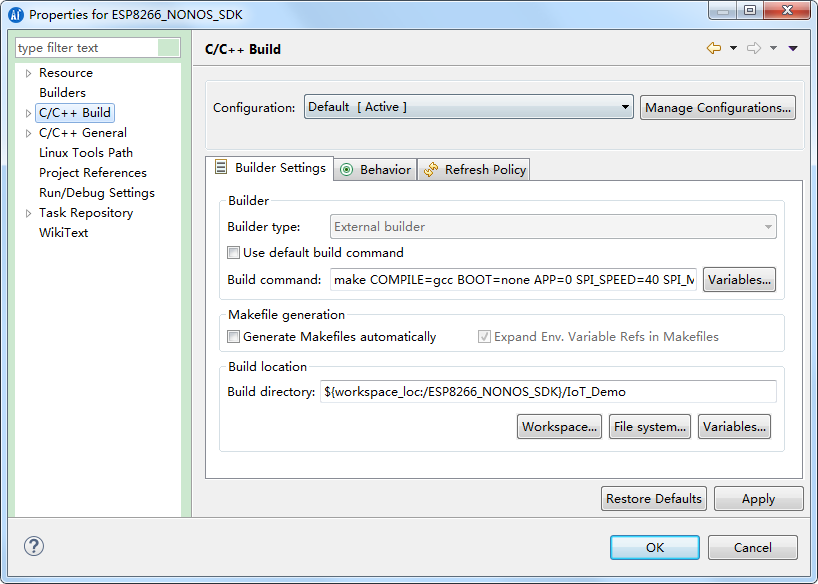Switch to the Builder Settings tab
The height and width of the screenshot is (584, 818).
pyautogui.click(x=270, y=168)
